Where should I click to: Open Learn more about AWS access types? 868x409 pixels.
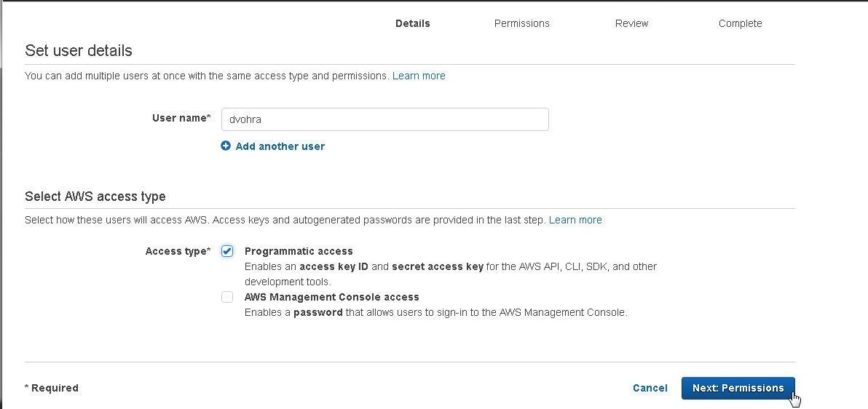pyautogui.click(x=575, y=220)
